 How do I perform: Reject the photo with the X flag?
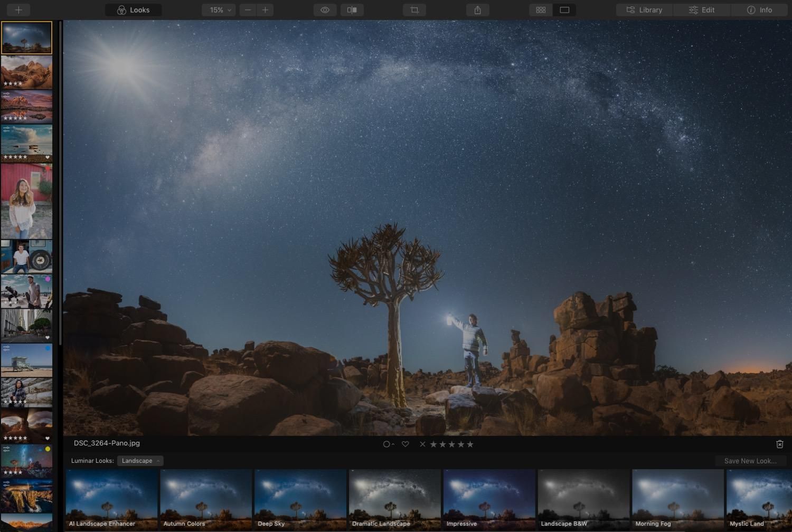[422, 444]
